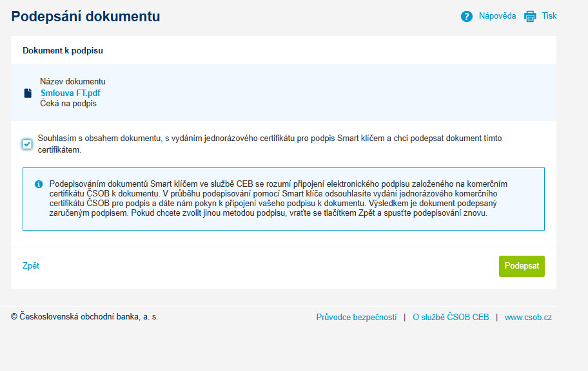Click the blue info icon
The height and width of the screenshot is (371, 588).
click(x=39, y=184)
